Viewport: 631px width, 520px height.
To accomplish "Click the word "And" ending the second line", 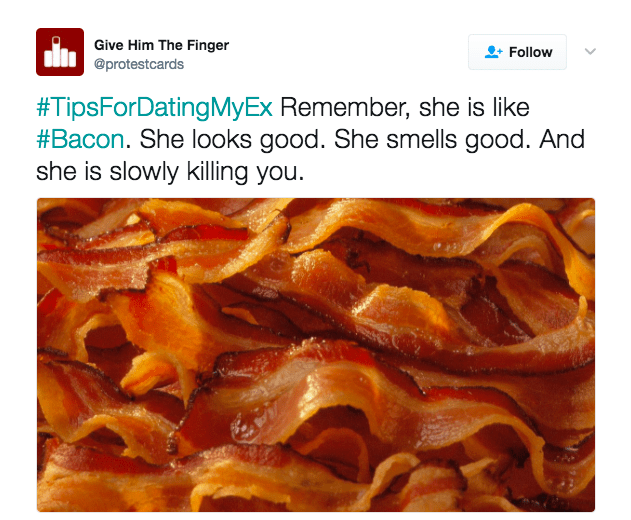I will click(562, 139).
